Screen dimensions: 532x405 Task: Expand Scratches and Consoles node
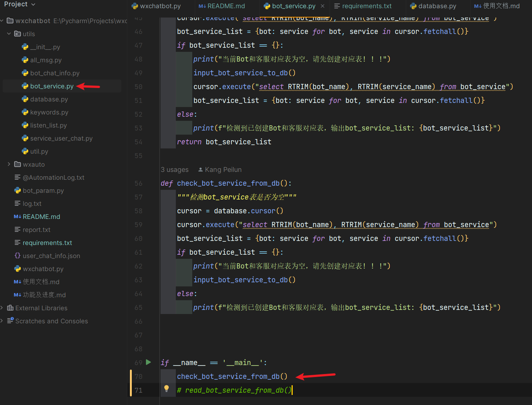pos(2,321)
